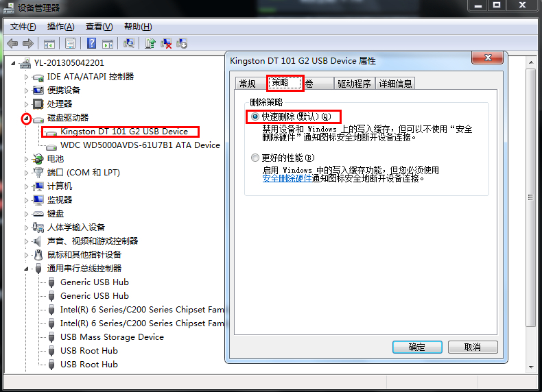This screenshot has height=392, width=542.
Task: Collapse the 磁盘驱动器 tree node
Action: [x=26, y=118]
